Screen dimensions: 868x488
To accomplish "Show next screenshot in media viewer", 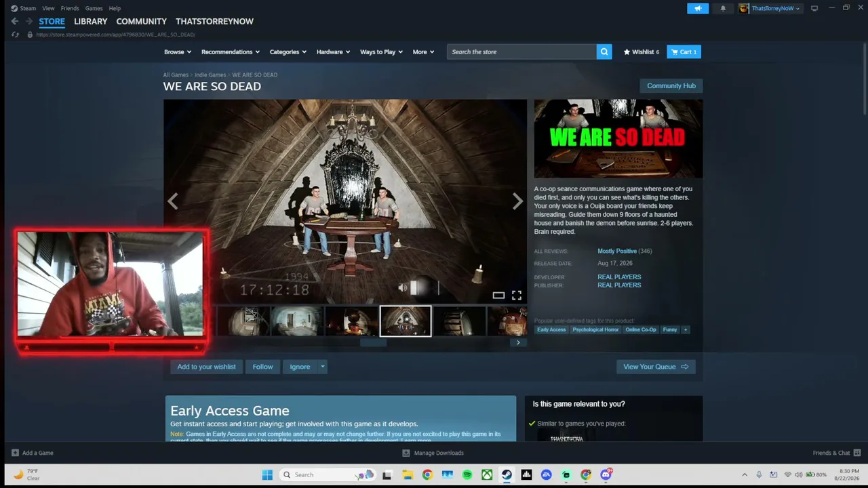I will [x=517, y=201].
